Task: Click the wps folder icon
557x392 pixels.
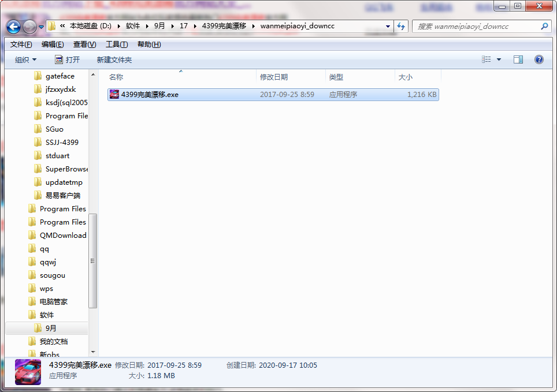Action: tap(32, 288)
